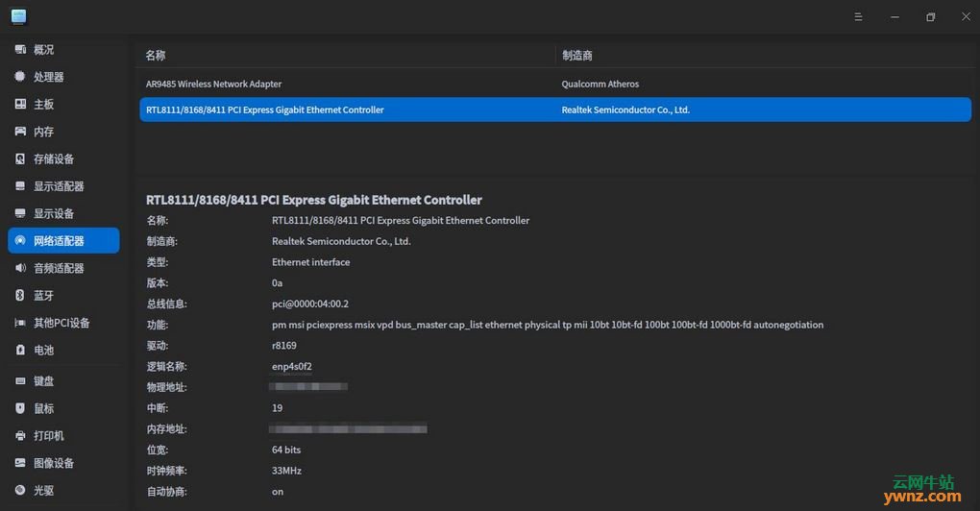Select the 图像设备 image device icon
Viewport: 980px width, 511px height.
[20, 463]
